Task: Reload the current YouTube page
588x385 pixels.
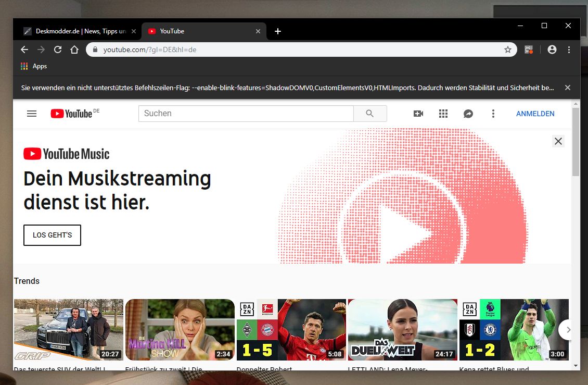Action: coord(58,49)
